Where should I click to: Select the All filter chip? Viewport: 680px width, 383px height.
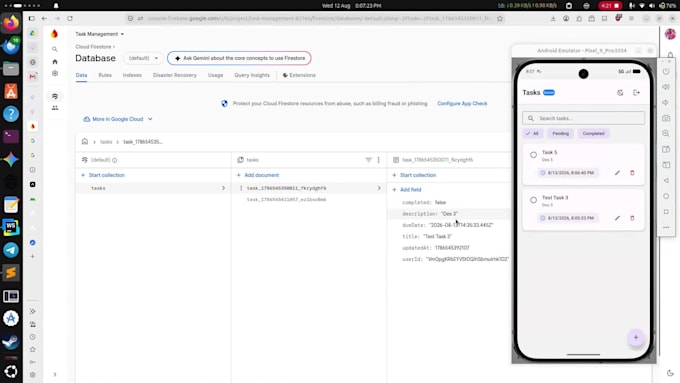tap(533, 134)
